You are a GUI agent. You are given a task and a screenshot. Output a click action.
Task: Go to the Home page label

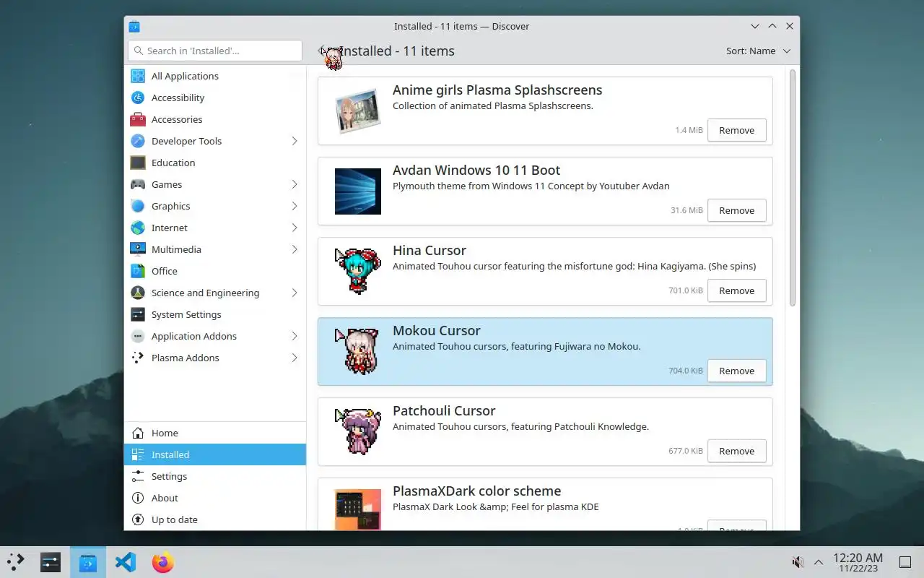tap(165, 433)
